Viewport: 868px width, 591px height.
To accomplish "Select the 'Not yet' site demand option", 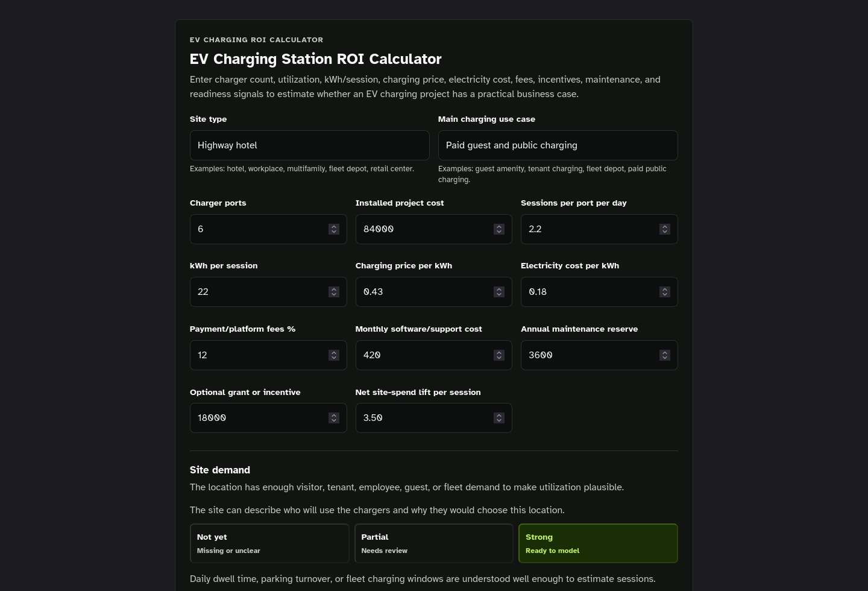I will (269, 543).
